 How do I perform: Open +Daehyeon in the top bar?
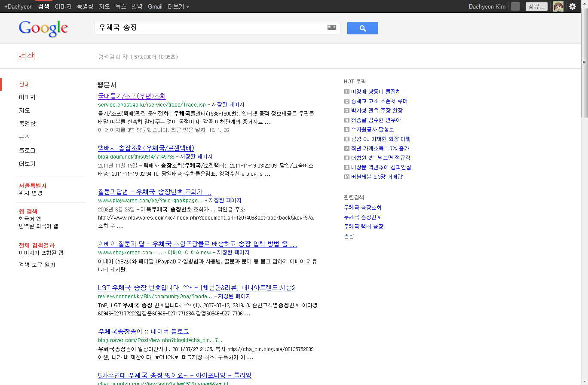coord(18,6)
